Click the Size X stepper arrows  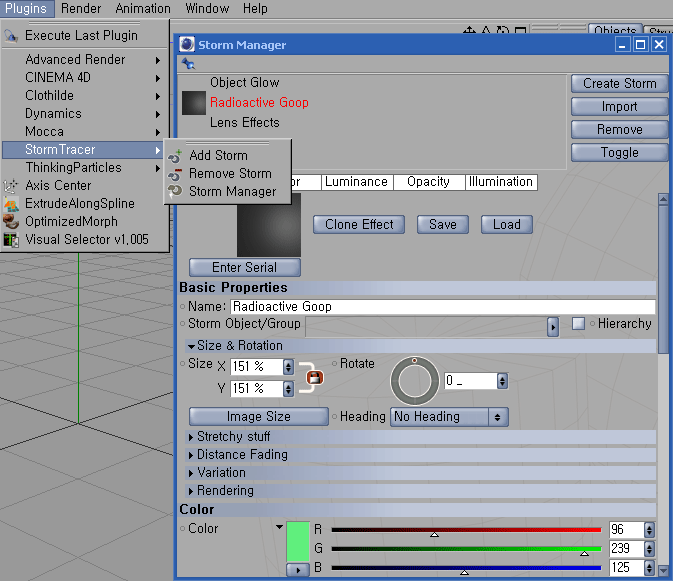(x=288, y=367)
